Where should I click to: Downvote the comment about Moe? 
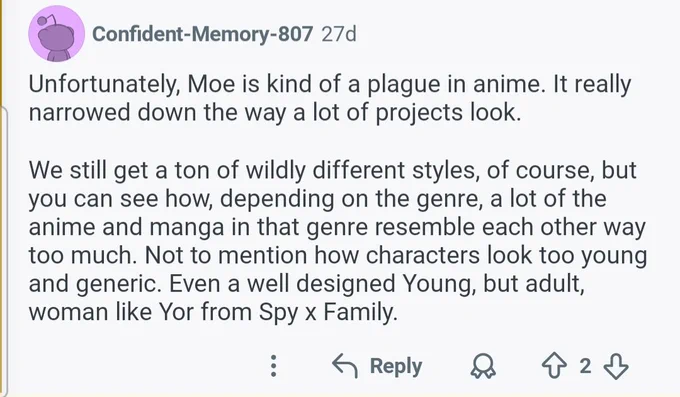pos(616,366)
